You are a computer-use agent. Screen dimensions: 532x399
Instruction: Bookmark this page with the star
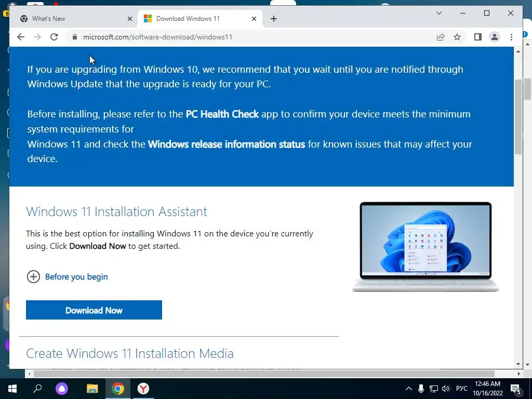pos(457,37)
